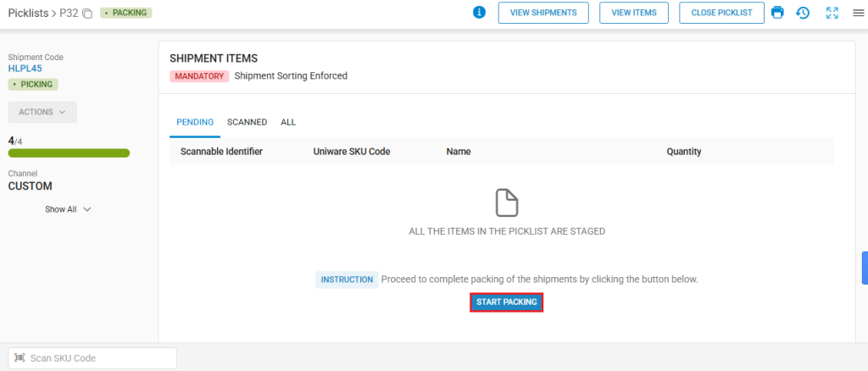This screenshot has height=371, width=868.
Task: Click the empty document icon
Action: (507, 203)
